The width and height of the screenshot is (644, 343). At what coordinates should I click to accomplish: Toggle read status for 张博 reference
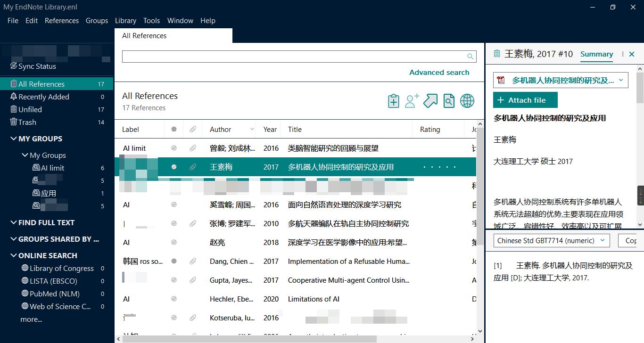pyautogui.click(x=174, y=223)
